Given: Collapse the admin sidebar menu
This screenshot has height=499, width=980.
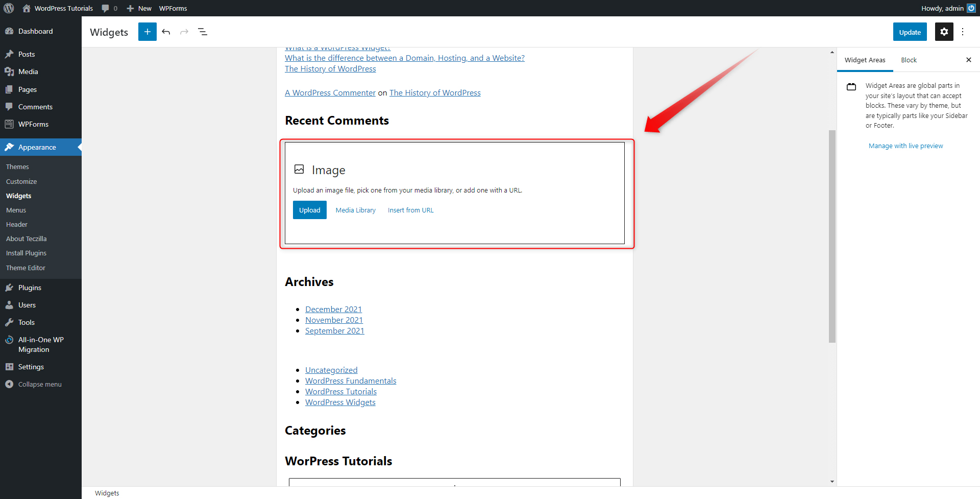Looking at the screenshot, I should pyautogui.click(x=34, y=384).
